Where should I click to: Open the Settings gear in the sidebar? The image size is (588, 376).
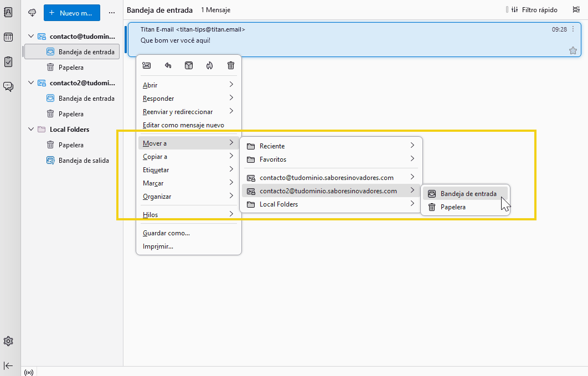click(x=8, y=341)
